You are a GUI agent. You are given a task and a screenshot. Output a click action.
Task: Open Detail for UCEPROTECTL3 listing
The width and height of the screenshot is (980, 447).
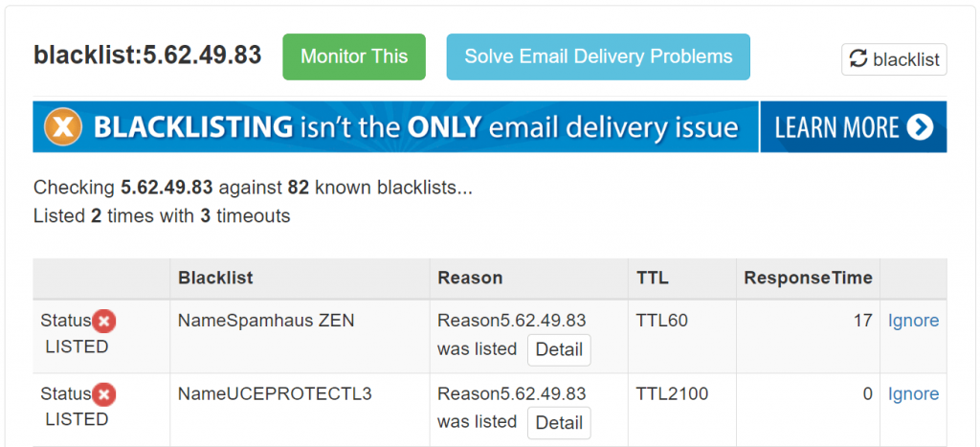point(559,422)
